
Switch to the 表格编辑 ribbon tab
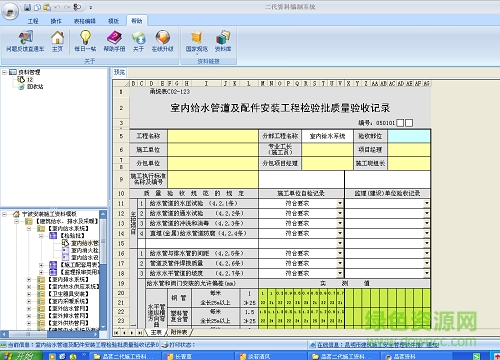pos(85,21)
